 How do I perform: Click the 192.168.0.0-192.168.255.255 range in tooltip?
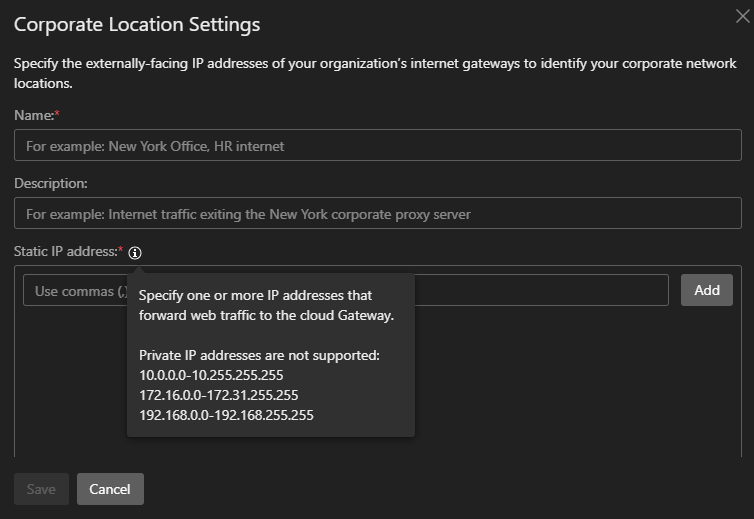[x=226, y=415]
